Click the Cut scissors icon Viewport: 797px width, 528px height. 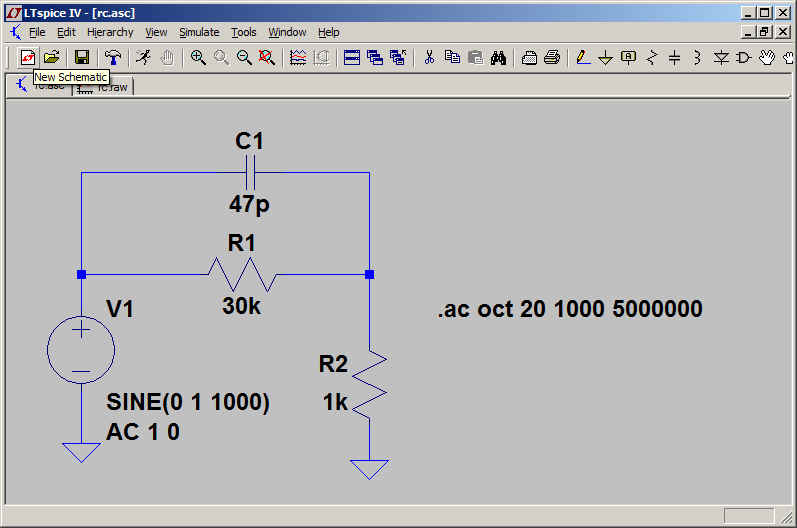429,57
